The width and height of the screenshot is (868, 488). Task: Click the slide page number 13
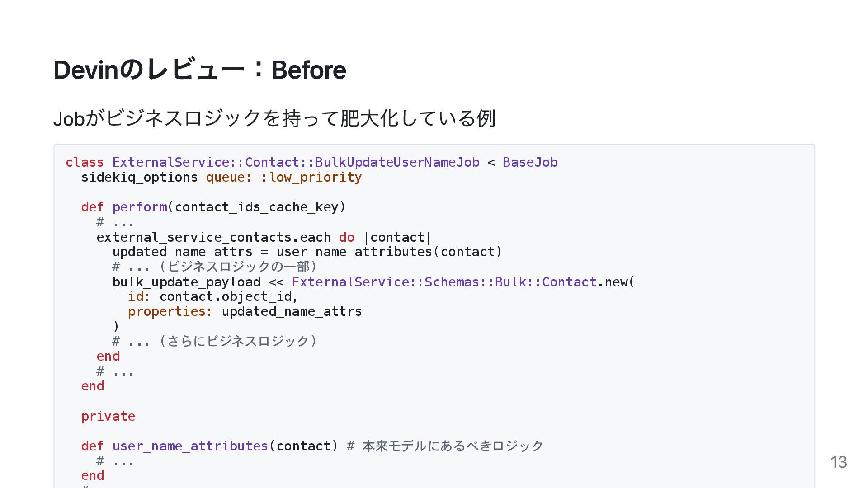pos(838,462)
